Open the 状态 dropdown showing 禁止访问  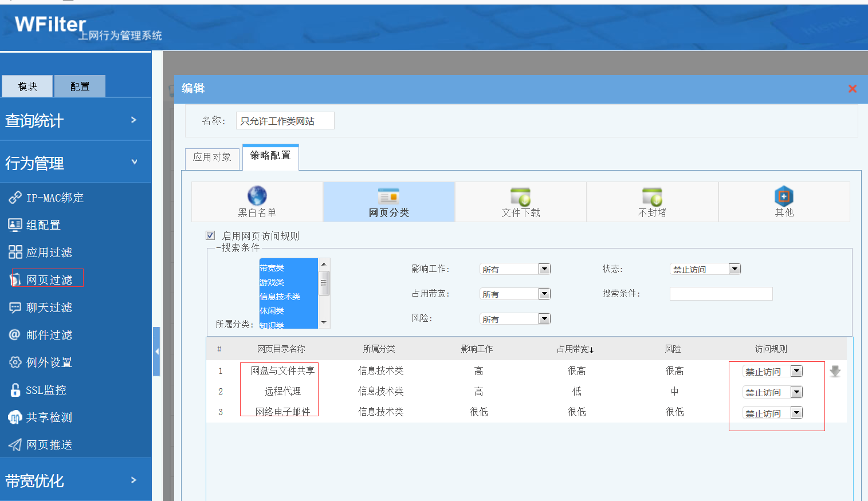pos(735,269)
